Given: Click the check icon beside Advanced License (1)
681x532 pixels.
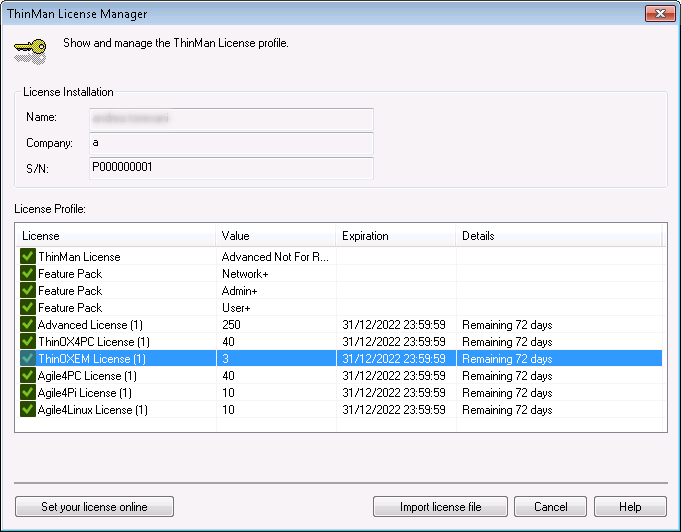Looking at the screenshot, I should (x=28, y=324).
